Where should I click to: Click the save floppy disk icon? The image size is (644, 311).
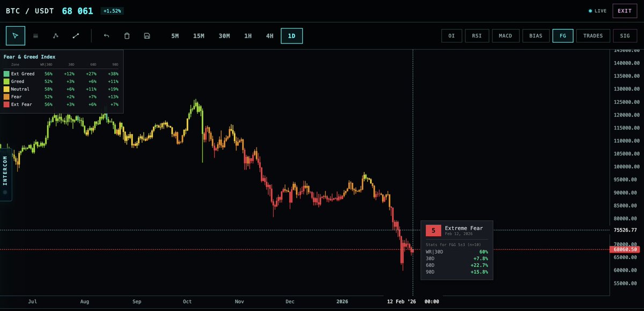click(147, 36)
